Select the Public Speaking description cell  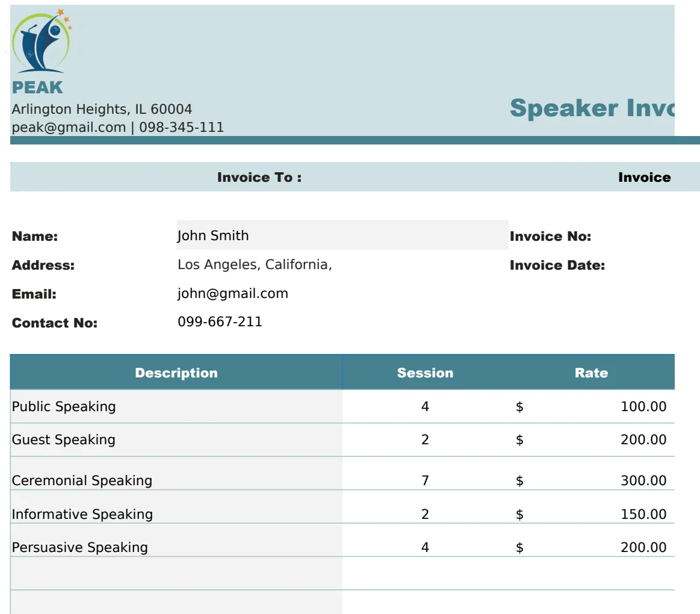176,406
